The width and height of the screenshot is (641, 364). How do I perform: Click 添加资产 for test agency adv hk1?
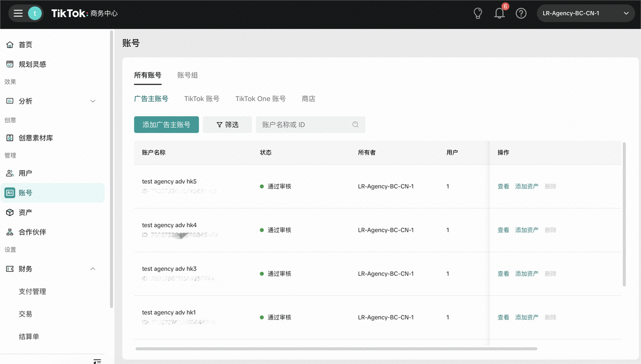point(527,317)
